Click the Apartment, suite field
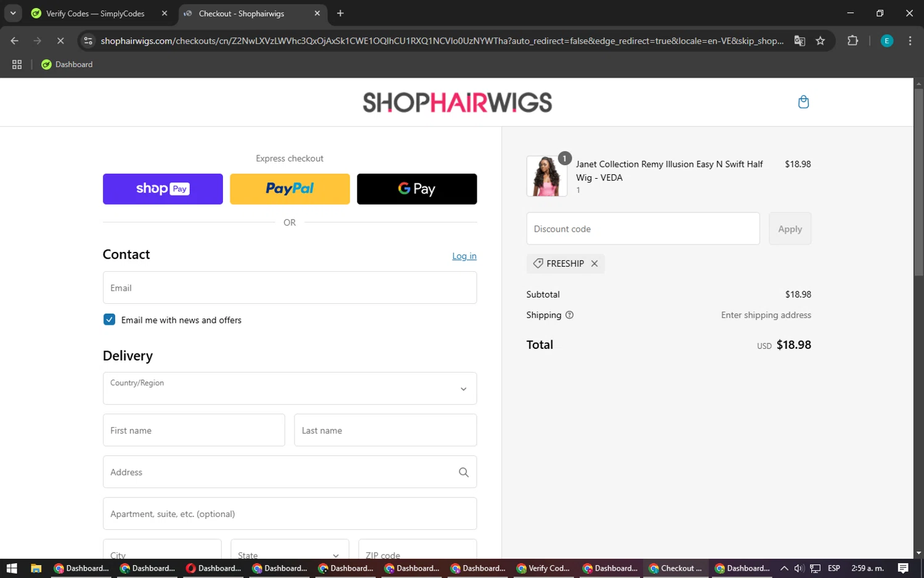This screenshot has width=924, height=578. tap(290, 514)
